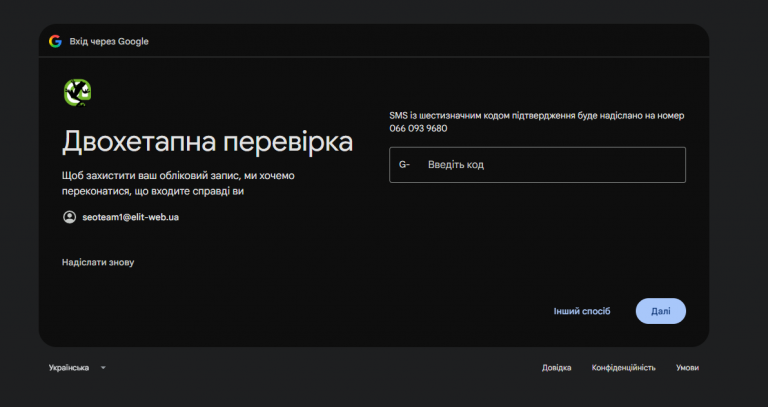
Task: Click the Вхід через Google header text
Action: 109,42
